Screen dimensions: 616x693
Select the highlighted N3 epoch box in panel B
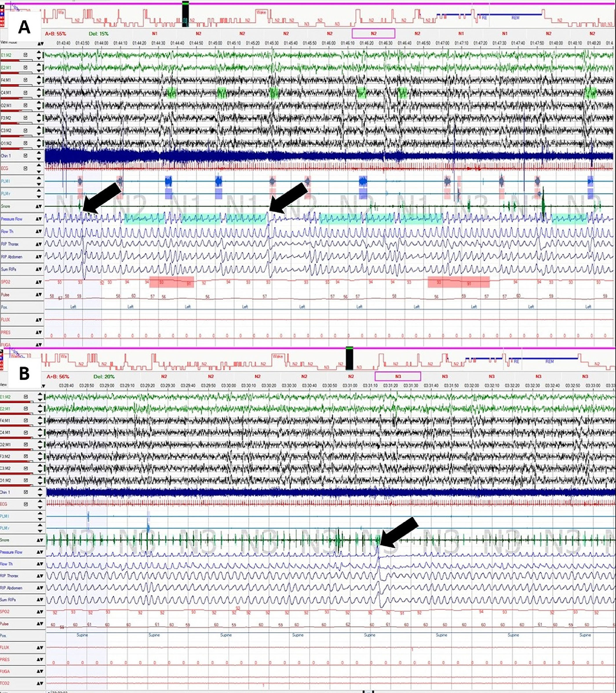click(x=398, y=376)
